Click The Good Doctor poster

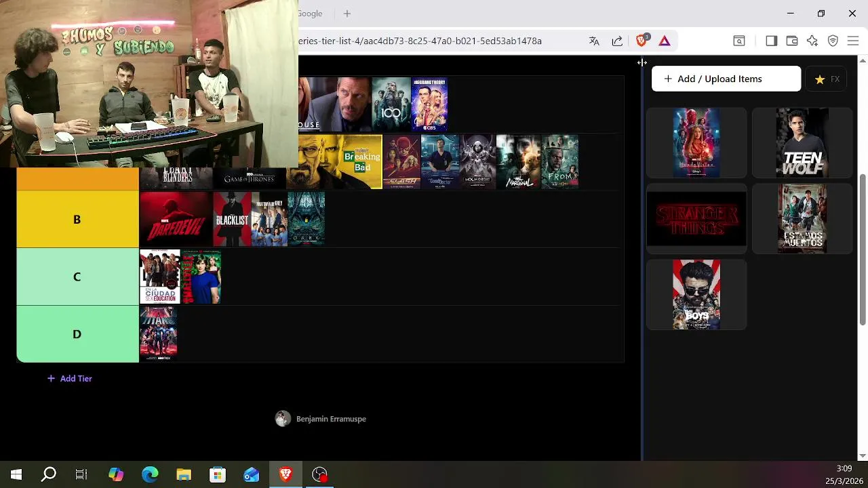[440, 161]
